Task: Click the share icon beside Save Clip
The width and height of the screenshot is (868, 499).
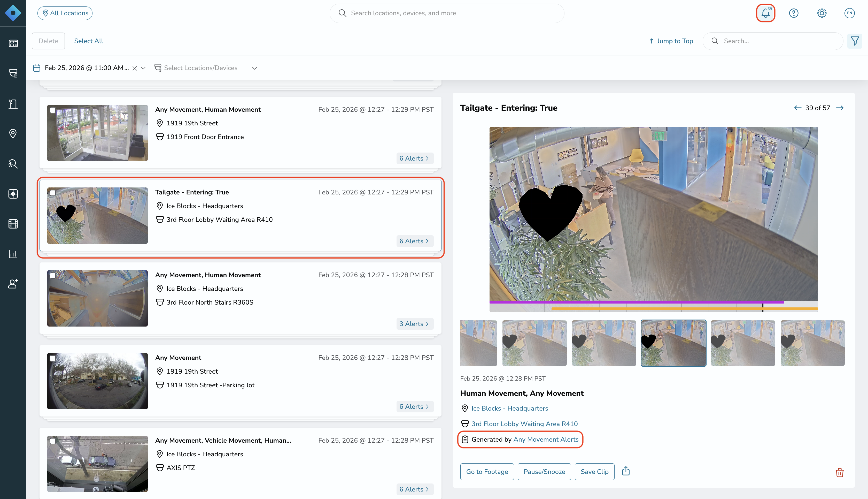Action: 626,471
